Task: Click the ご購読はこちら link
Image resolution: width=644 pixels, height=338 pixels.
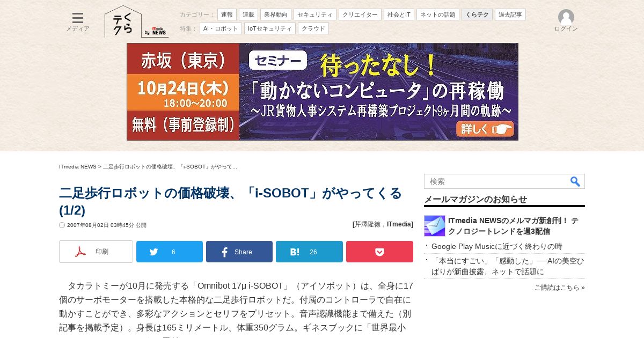Action: coord(560,288)
